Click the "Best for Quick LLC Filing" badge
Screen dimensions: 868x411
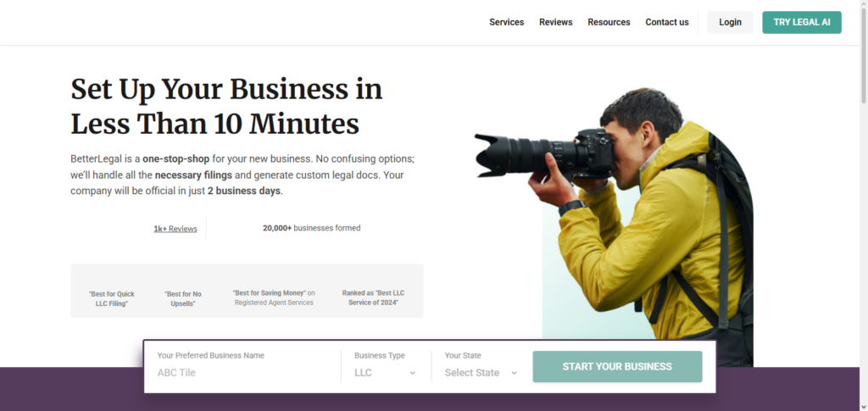[x=112, y=298]
